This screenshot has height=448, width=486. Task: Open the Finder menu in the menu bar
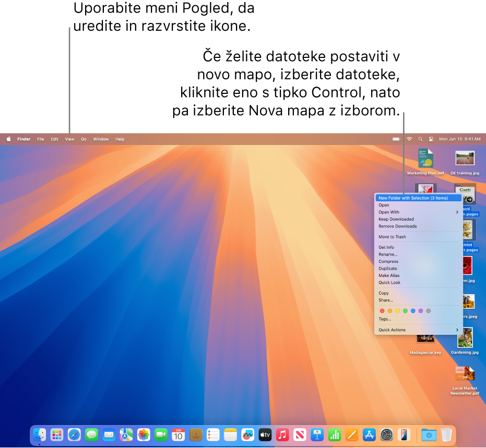tap(24, 139)
